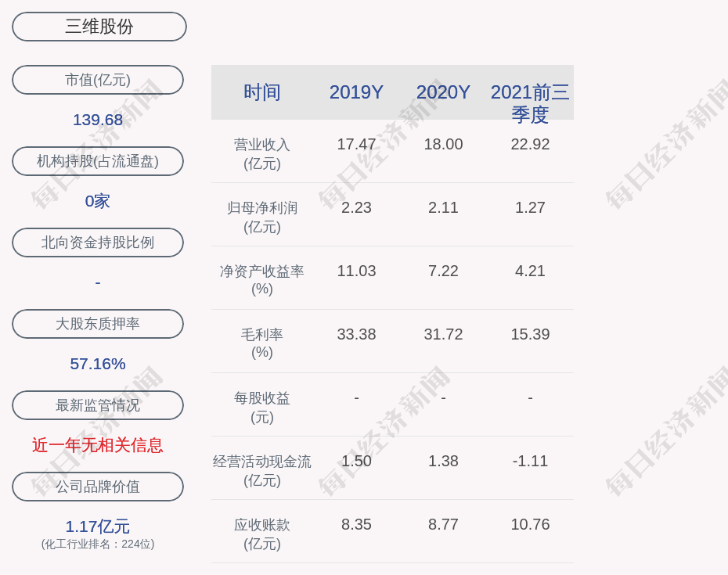The image size is (728, 575).
Task: Click the 时间 header cell
Action: pos(262,92)
